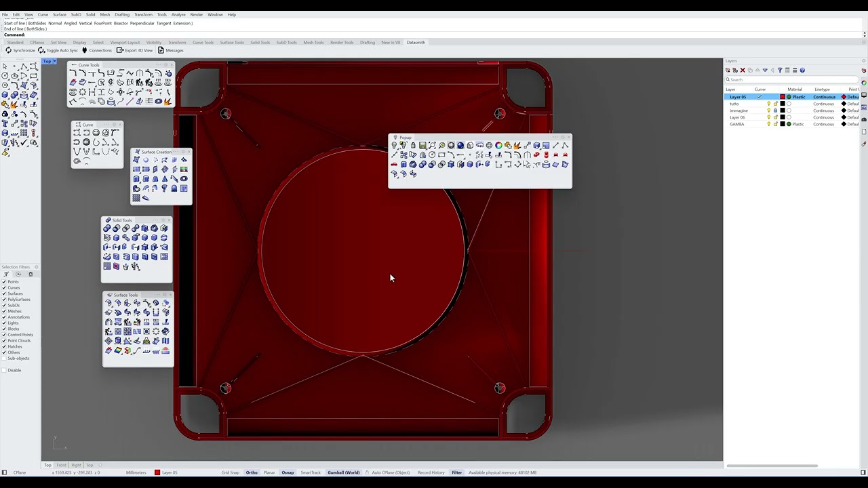Click the red color swatch of Layer 05
The image size is (868, 488).
[783, 97]
